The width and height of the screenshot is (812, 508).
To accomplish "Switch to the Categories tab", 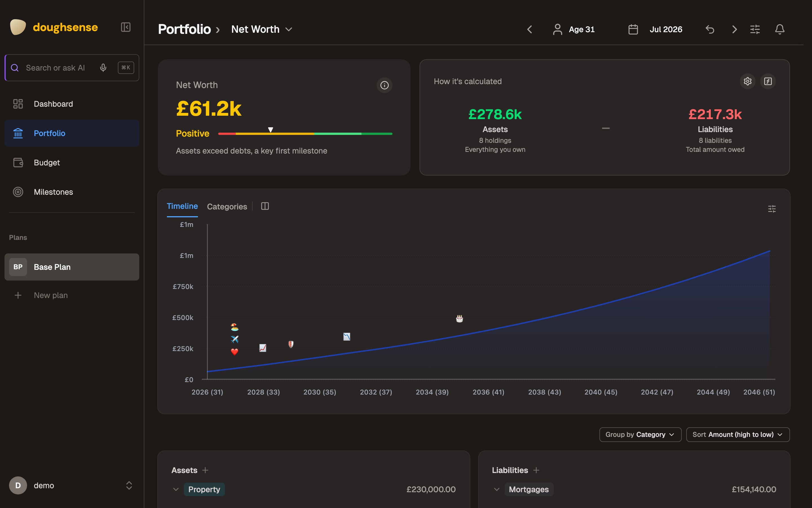I will [227, 207].
